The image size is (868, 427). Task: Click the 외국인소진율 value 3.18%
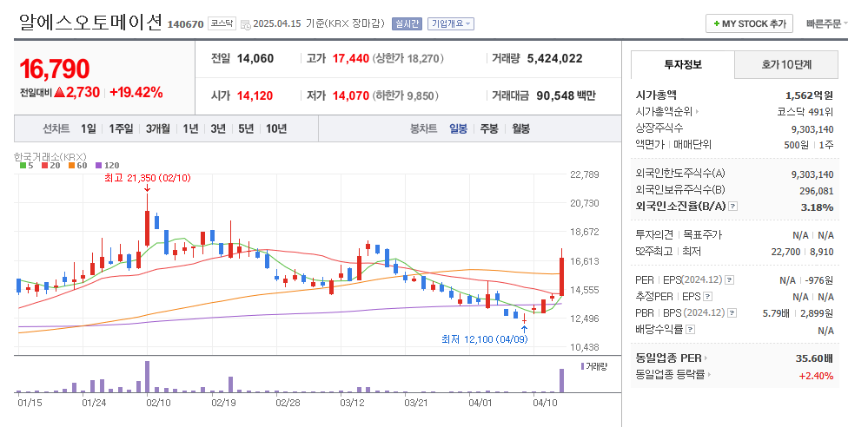click(817, 207)
